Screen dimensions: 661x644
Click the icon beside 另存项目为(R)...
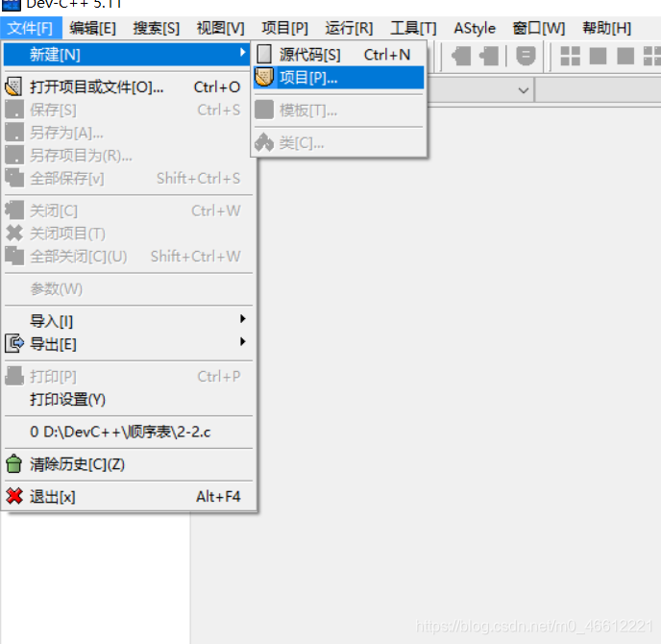coord(14,155)
